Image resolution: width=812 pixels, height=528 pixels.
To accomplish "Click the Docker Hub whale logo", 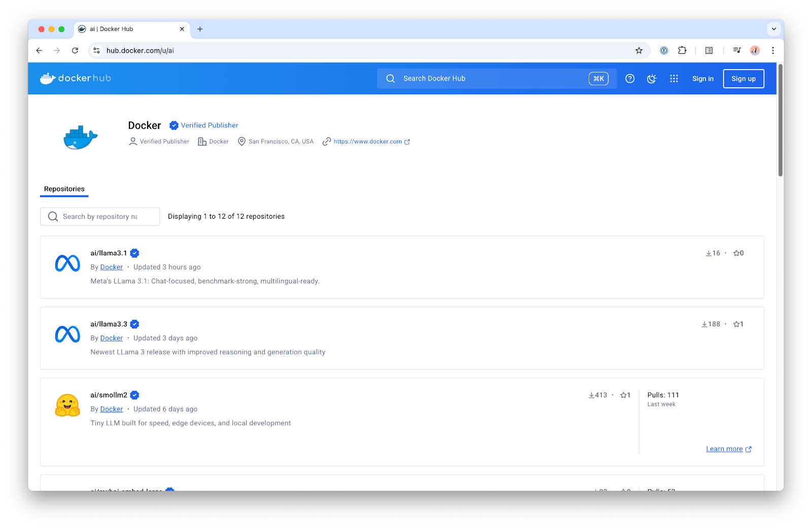I will coord(47,78).
